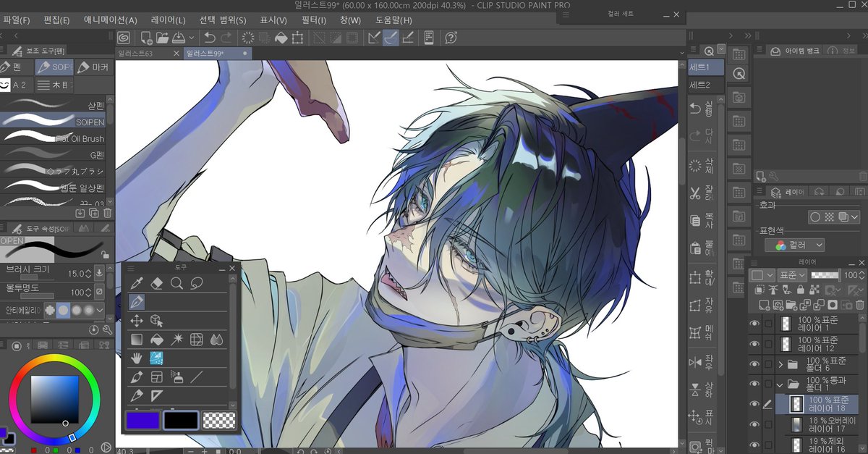Create layer mask icon in Layer panel
Viewport: 868px width, 454px height.
(x=833, y=306)
